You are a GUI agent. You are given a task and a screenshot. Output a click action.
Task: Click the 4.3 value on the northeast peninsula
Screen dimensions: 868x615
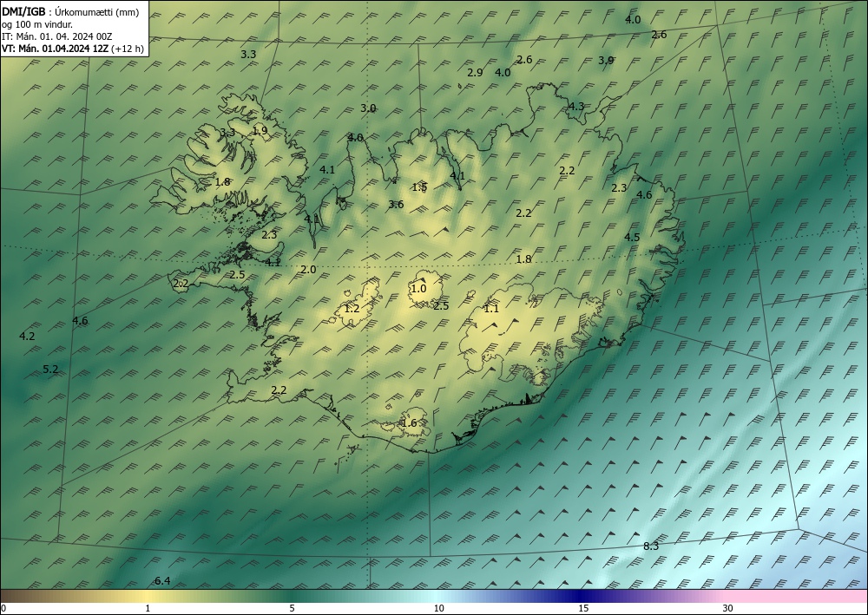576,106
